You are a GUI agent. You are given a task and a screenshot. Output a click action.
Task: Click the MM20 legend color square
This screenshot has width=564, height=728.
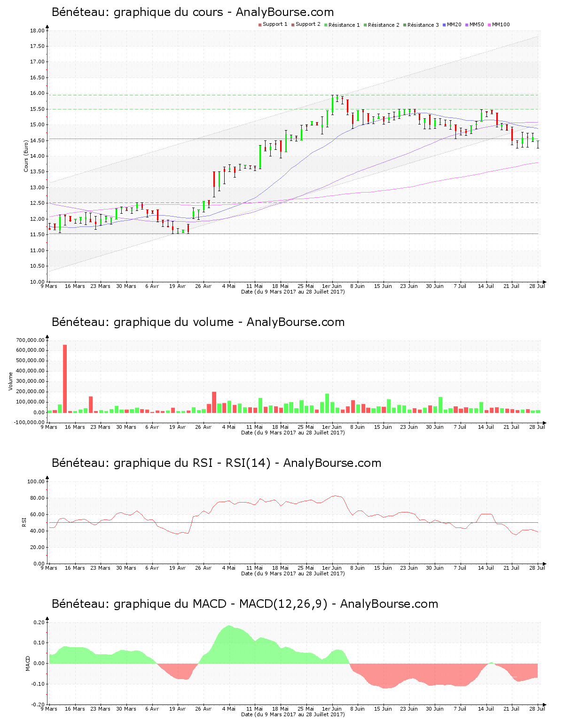pos(444,25)
